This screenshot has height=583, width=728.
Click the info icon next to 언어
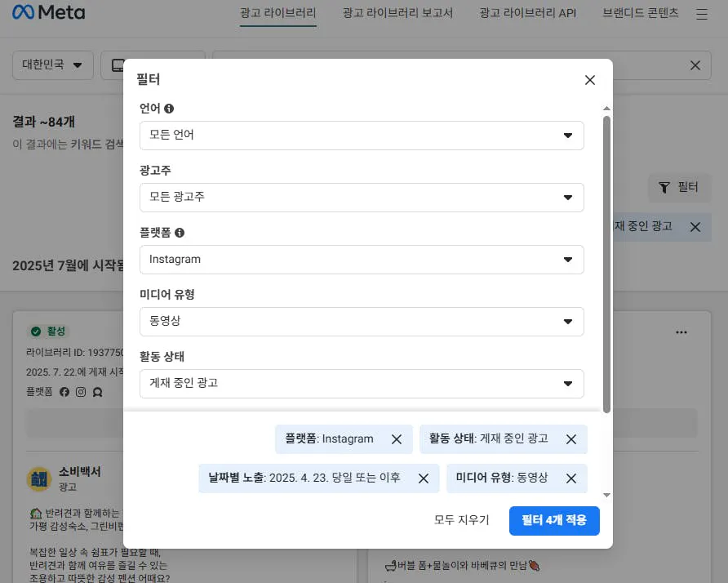coord(169,109)
